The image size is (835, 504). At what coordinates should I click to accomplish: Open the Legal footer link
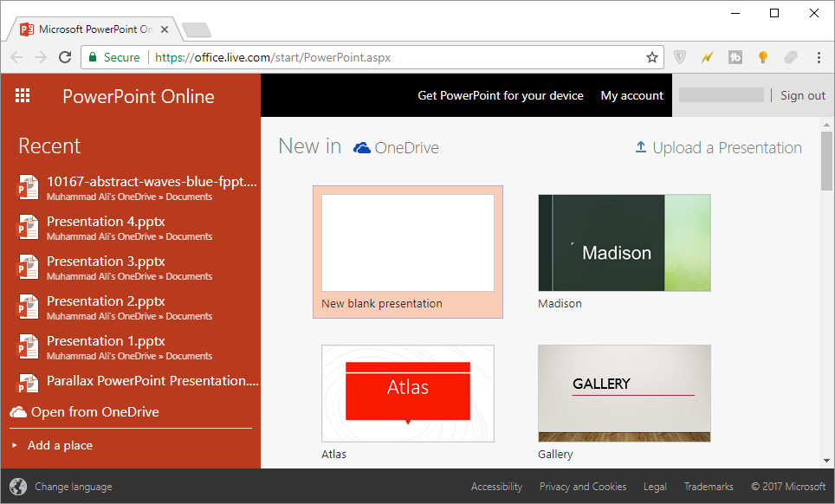point(655,487)
